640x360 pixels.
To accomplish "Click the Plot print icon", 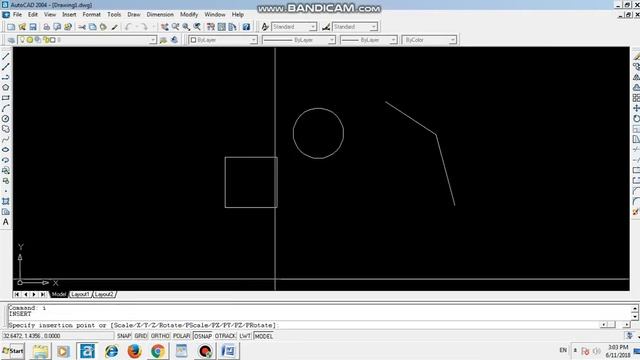I will 46,27.
